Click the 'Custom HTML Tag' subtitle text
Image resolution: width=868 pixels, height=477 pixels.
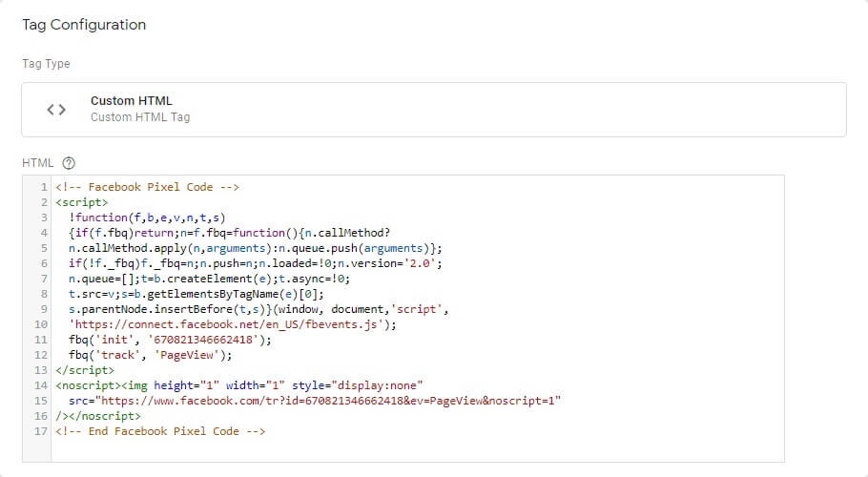pyautogui.click(x=140, y=117)
